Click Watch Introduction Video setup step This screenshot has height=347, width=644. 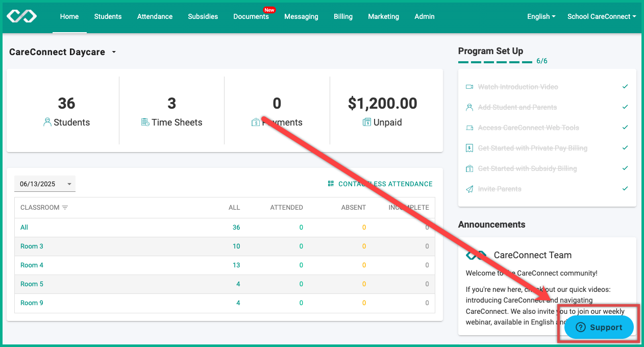pos(518,87)
